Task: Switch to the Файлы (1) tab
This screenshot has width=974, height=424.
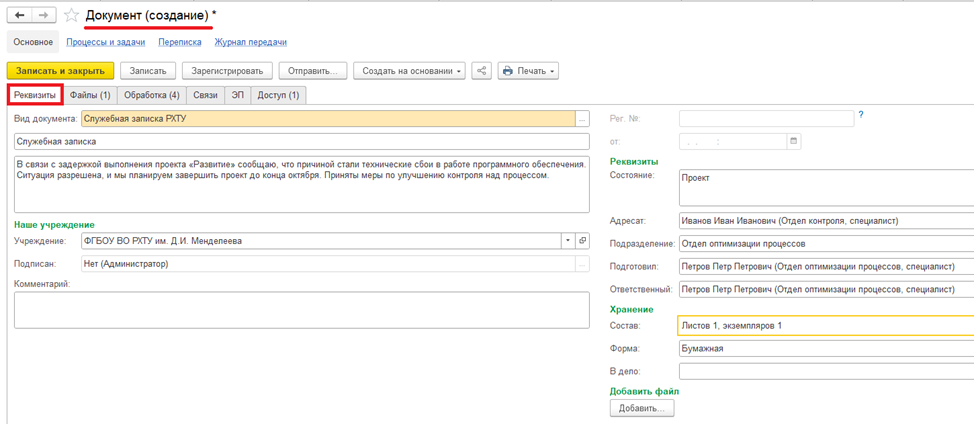Action: click(90, 95)
